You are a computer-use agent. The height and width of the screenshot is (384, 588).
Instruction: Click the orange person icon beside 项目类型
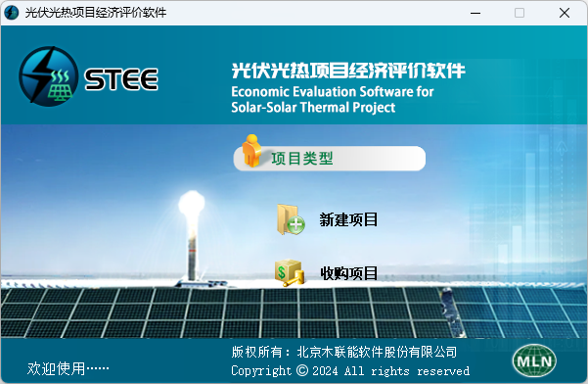pyautogui.click(x=251, y=151)
